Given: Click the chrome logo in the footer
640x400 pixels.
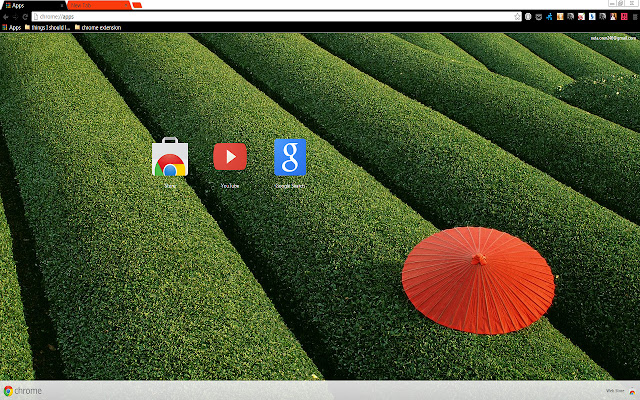Looking at the screenshot, I should [x=22, y=391].
